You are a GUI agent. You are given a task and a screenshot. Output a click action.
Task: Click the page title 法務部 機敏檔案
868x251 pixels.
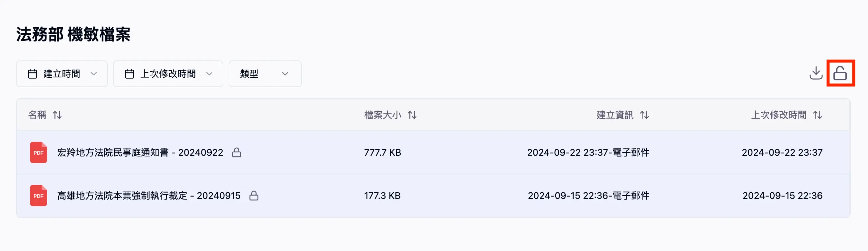74,33
